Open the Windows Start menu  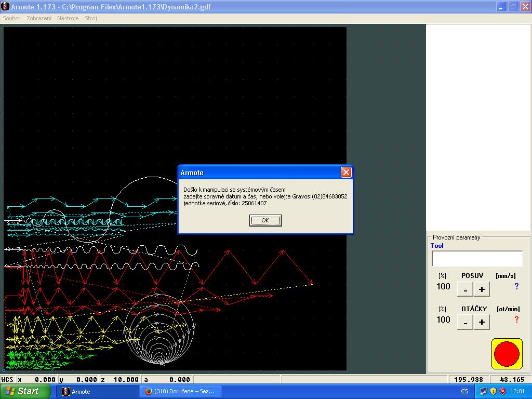click(25, 391)
